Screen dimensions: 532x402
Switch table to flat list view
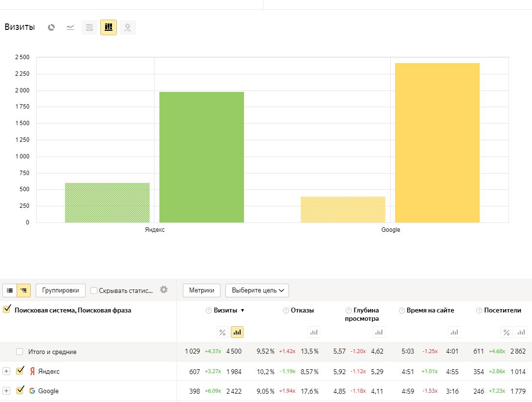coord(10,290)
